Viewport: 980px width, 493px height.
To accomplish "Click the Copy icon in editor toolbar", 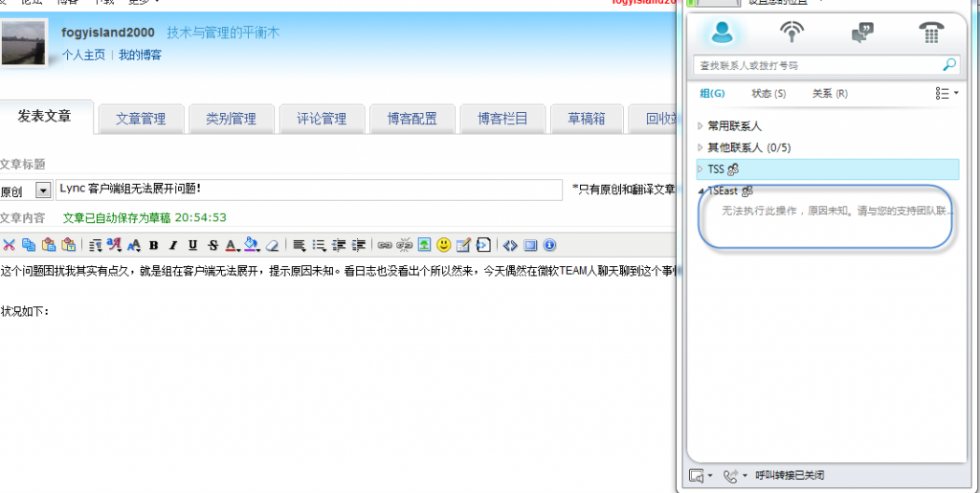I will [29, 245].
